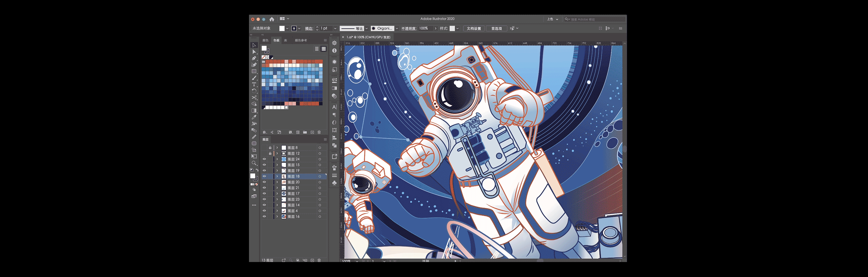The image size is (868, 277).
Task: Expand layer 图层 21 chevron
Action: point(277,188)
